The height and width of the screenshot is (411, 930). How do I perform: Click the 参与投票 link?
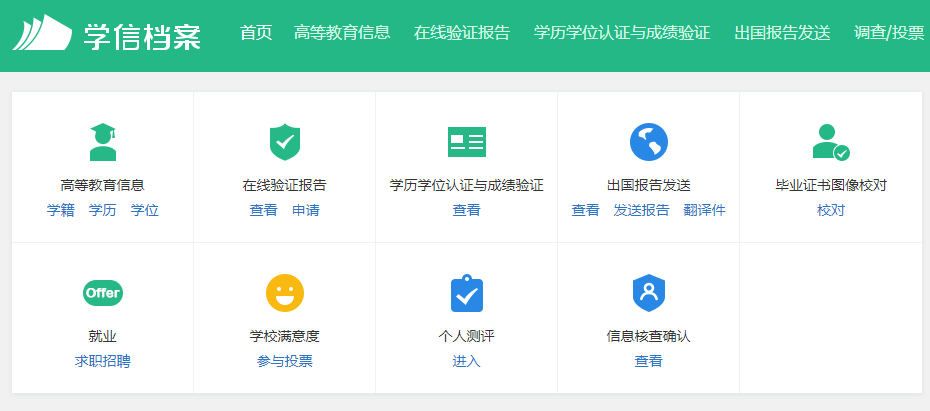coord(285,361)
